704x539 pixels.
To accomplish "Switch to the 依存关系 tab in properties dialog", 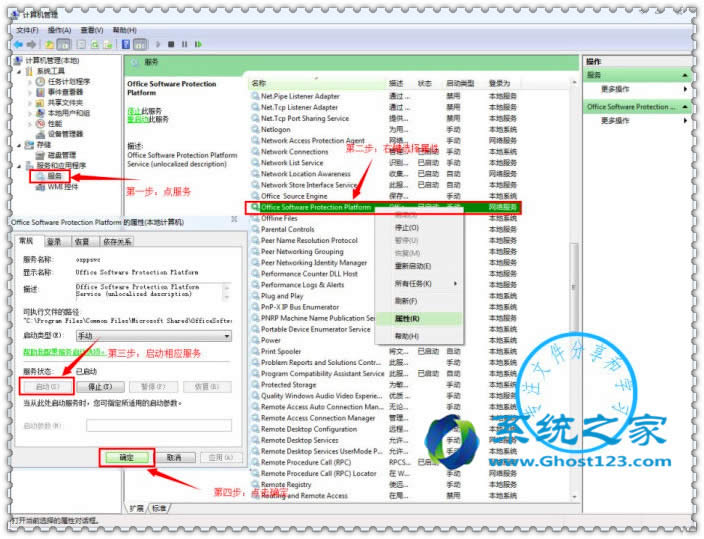I will [x=117, y=242].
